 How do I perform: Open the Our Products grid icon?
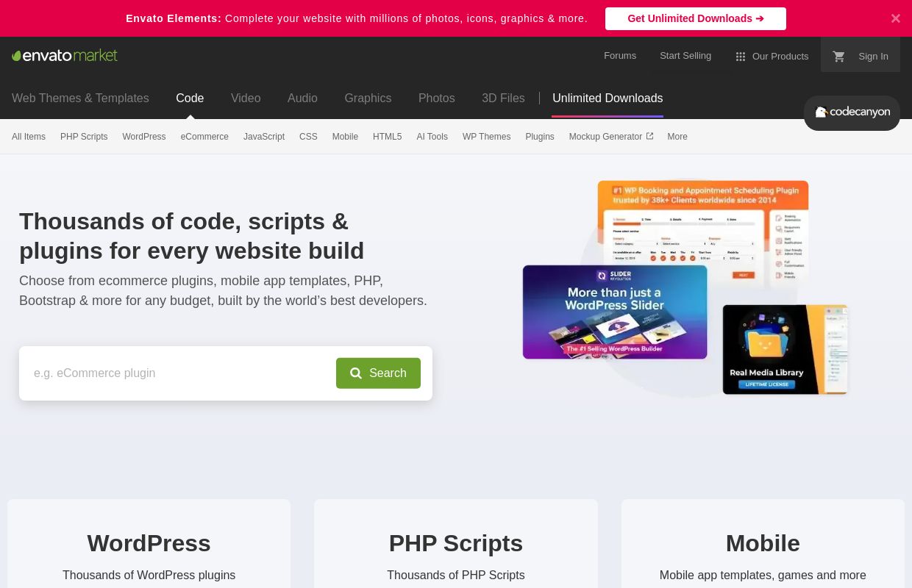tap(741, 56)
